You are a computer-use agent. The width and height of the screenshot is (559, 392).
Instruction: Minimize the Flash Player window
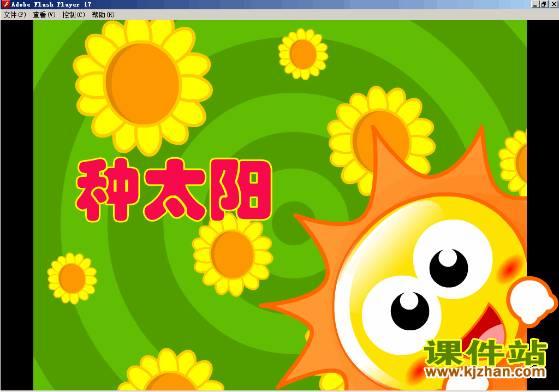pyautogui.click(x=535, y=4)
